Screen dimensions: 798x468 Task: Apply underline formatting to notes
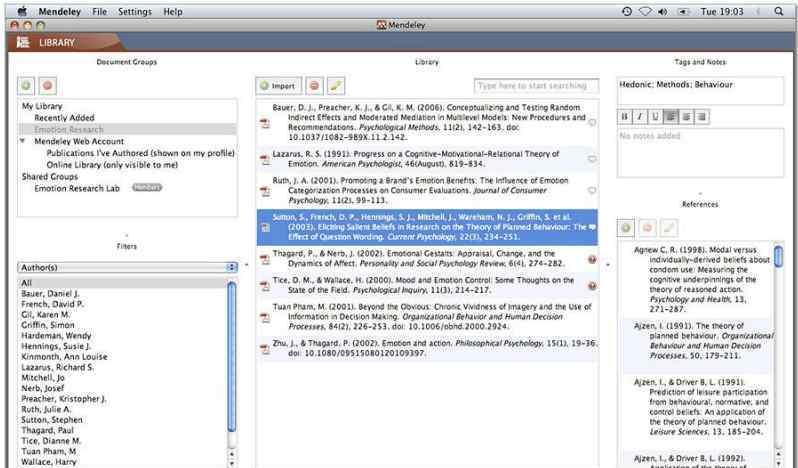(656, 116)
